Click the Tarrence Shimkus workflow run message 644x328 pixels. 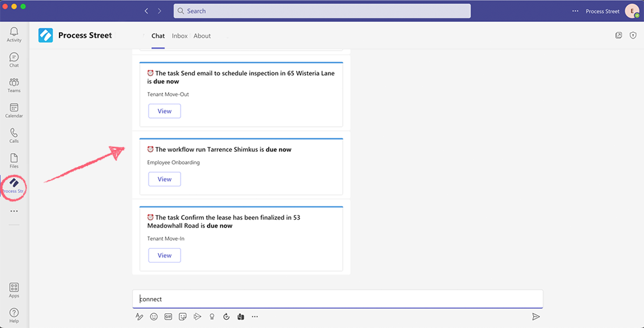(220, 150)
